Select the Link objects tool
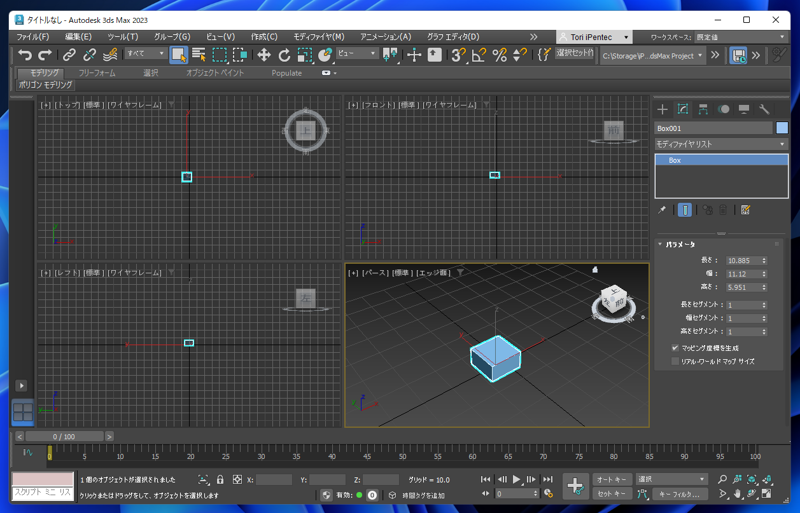Viewport: 800px width, 513px height. pyautogui.click(x=69, y=55)
